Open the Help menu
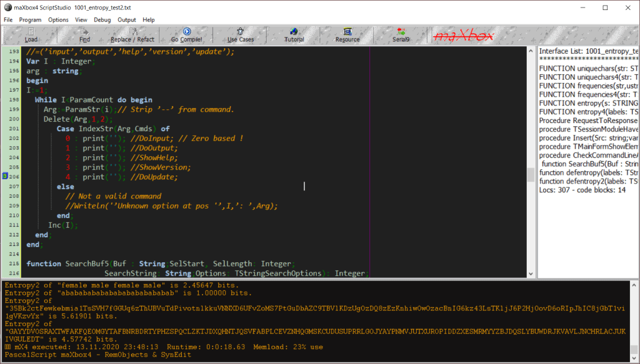The width and height of the screenshot is (640, 364). click(x=149, y=20)
